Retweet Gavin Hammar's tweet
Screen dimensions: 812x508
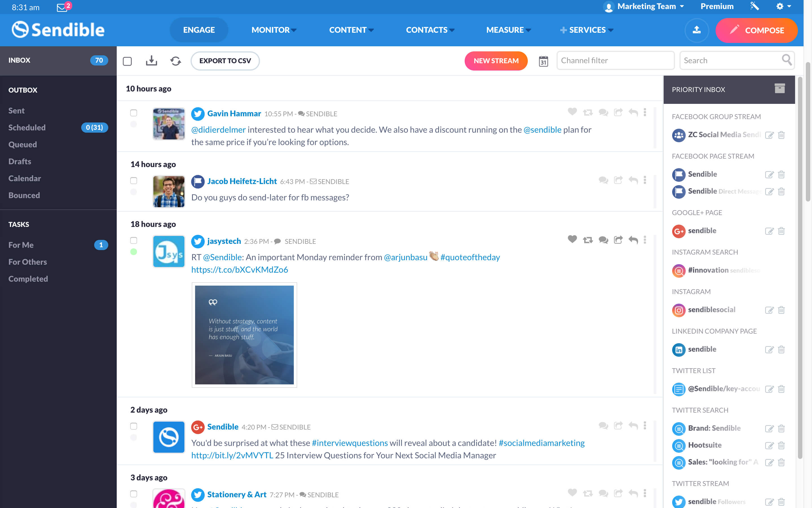[588, 112]
